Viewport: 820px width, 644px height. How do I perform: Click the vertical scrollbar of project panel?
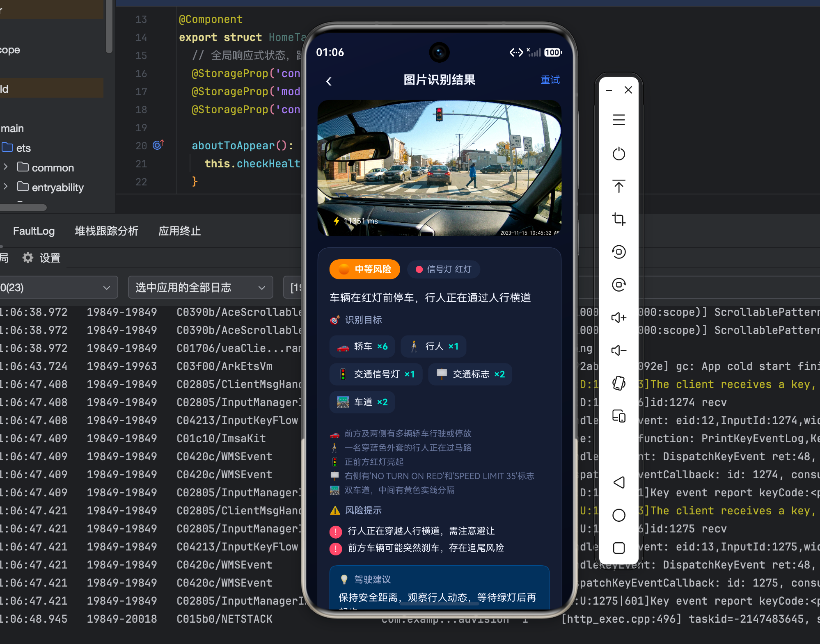pos(109,27)
